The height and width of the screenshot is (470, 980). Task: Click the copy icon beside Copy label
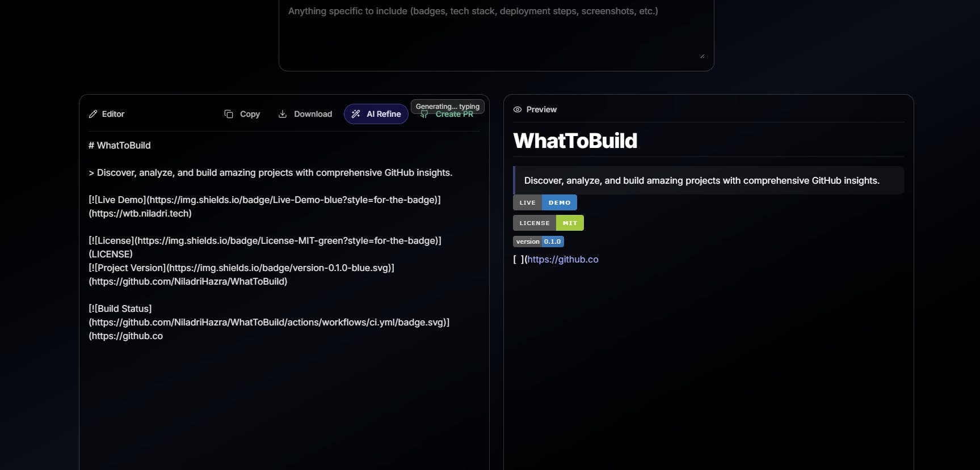(x=229, y=114)
